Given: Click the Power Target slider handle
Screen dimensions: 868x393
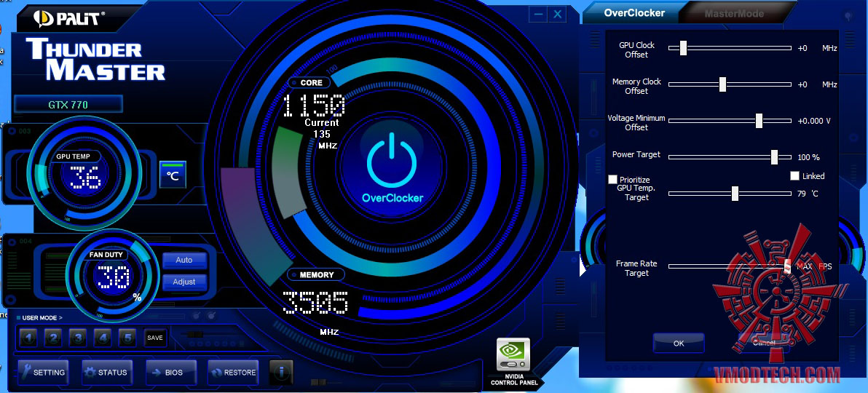Looking at the screenshot, I should [775, 157].
